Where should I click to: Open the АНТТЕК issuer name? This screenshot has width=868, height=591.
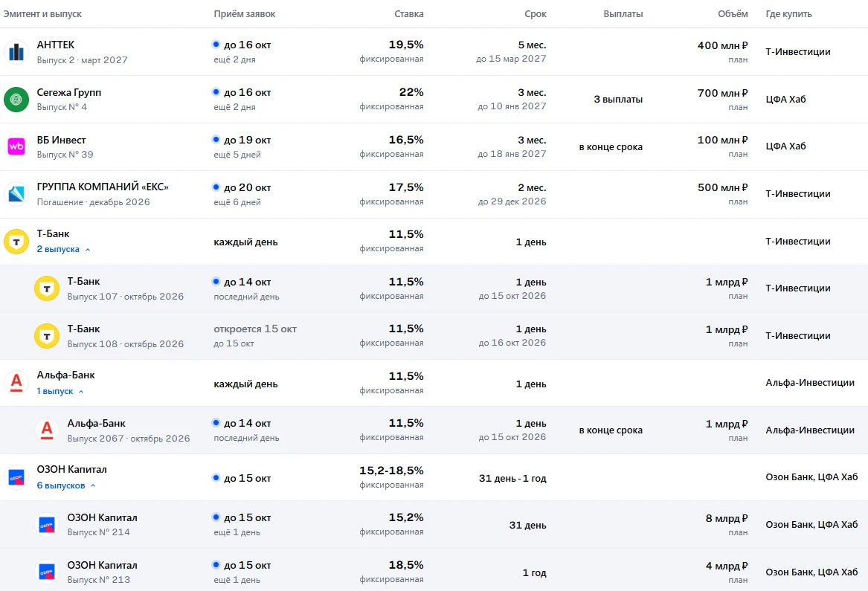click(55, 45)
